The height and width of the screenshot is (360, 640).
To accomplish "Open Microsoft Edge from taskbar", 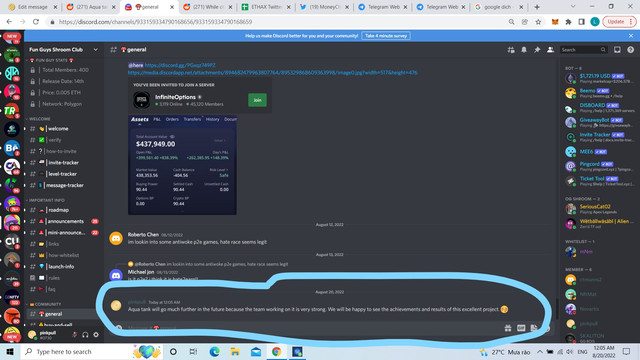I will pos(214,351).
